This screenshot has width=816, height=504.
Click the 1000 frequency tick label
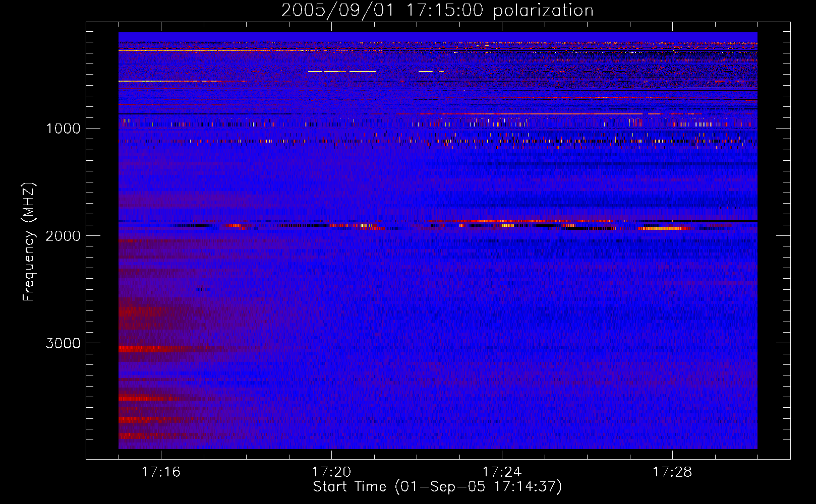coord(63,129)
